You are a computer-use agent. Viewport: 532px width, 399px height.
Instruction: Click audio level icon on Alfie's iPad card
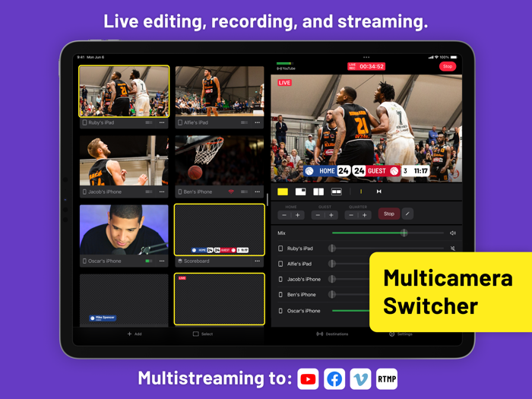pyautogui.click(x=244, y=122)
